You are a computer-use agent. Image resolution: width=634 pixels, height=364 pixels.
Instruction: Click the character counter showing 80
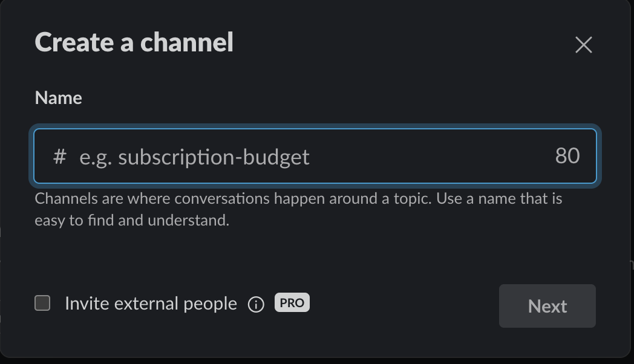(567, 156)
